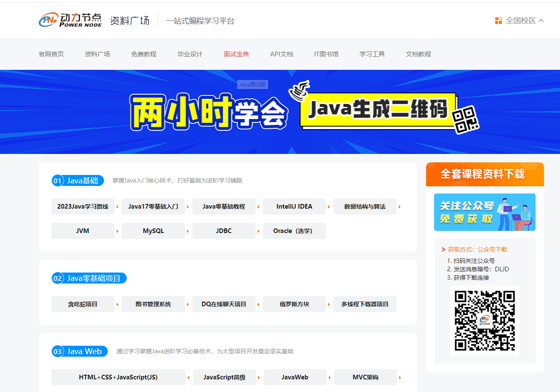Open the 免费教程 menu item

click(144, 54)
